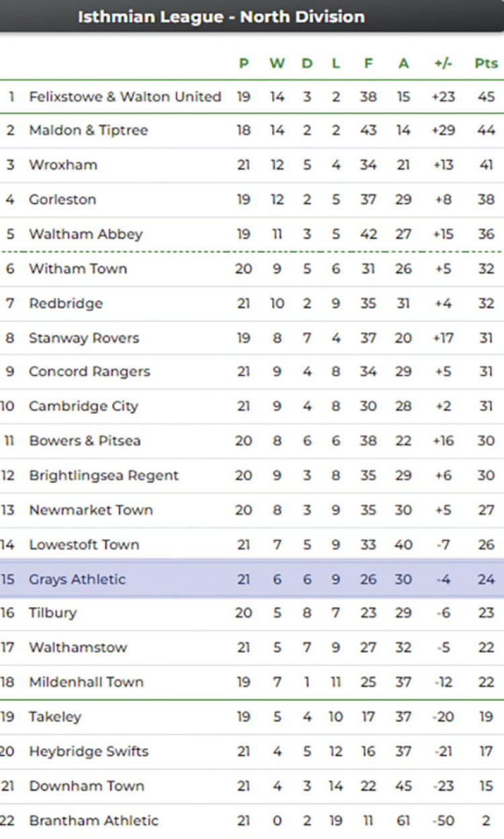The image size is (504, 839).
Task: Click on Concord Rangers team name
Action: [89, 372]
